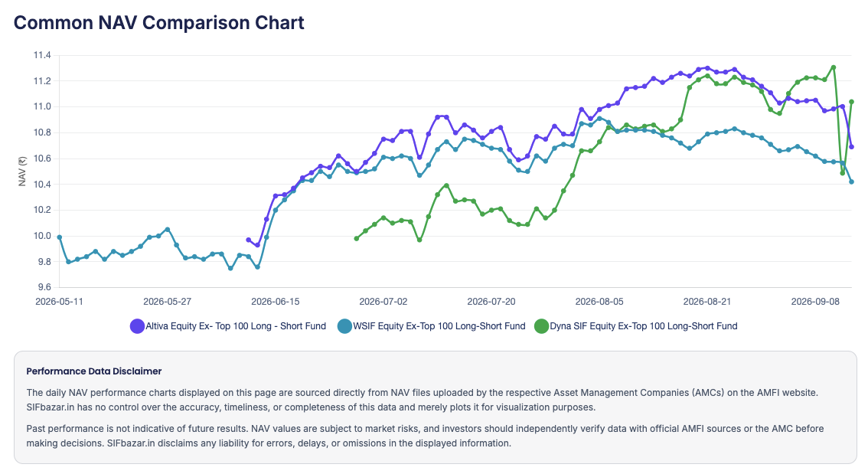This screenshot has height=474, width=868.
Task: Toggle the WSIF fund teal legend circle
Action: click(x=345, y=326)
